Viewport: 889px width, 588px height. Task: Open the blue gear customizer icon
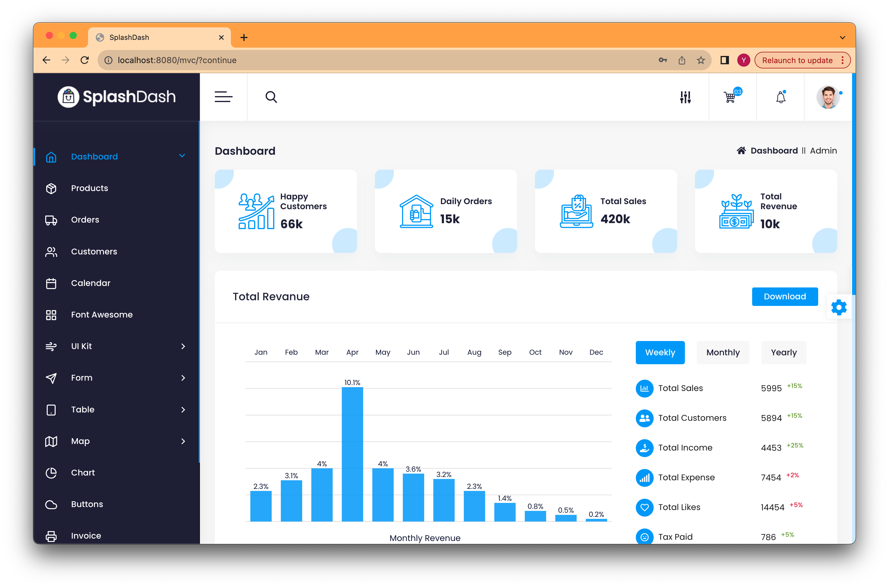(839, 307)
